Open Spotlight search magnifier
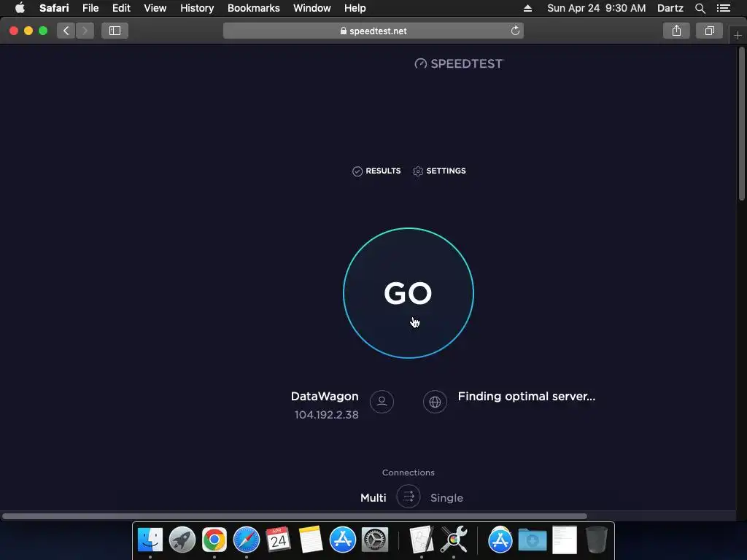This screenshot has height=560, width=747. [x=700, y=8]
